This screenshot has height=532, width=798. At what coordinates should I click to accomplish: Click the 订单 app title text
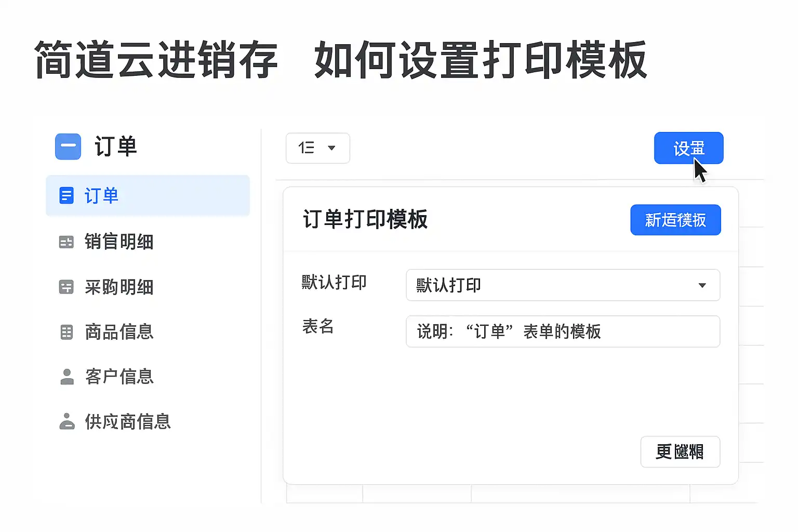coord(116,147)
